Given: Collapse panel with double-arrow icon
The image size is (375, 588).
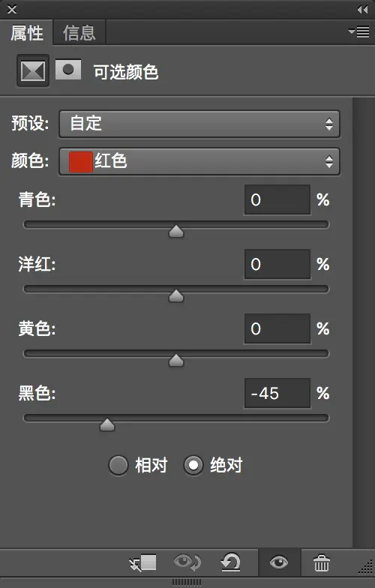Looking at the screenshot, I should (x=362, y=9).
